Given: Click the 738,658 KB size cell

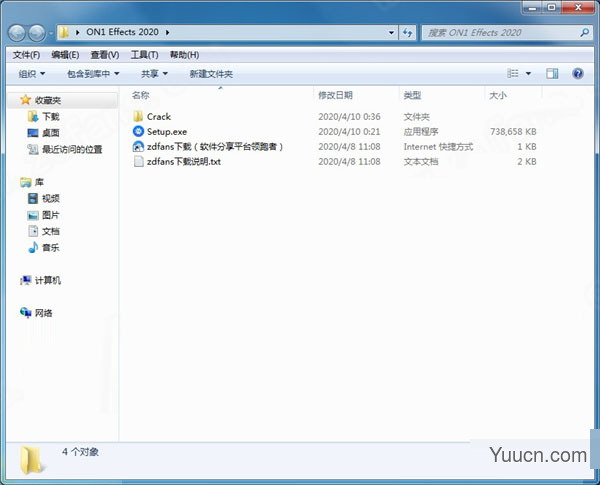Looking at the screenshot, I should 513,132.
